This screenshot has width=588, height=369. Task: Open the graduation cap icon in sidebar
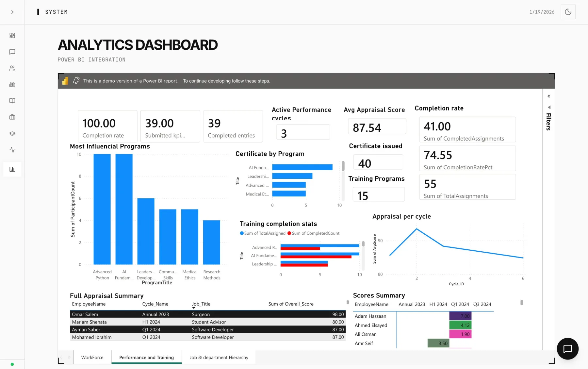12,133
